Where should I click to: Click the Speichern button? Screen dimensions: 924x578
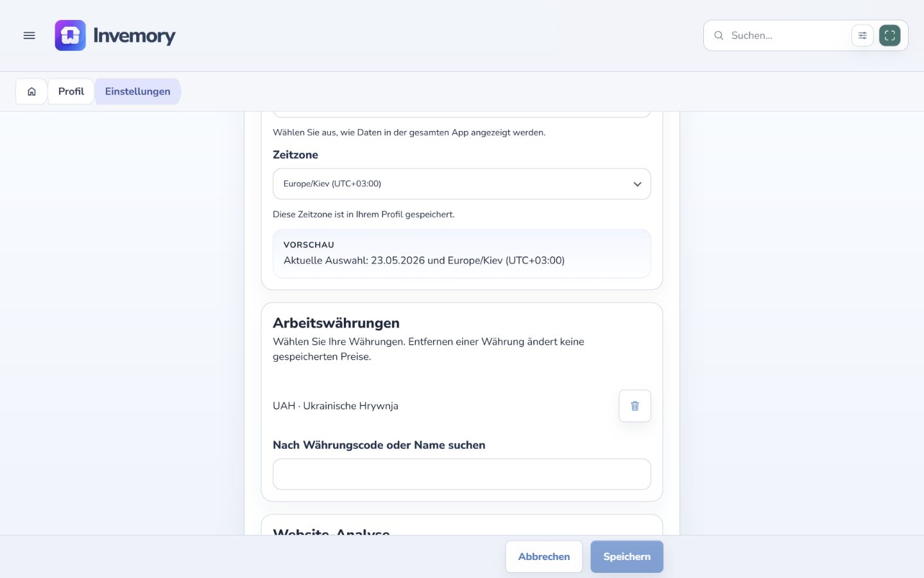coord(627,556)
